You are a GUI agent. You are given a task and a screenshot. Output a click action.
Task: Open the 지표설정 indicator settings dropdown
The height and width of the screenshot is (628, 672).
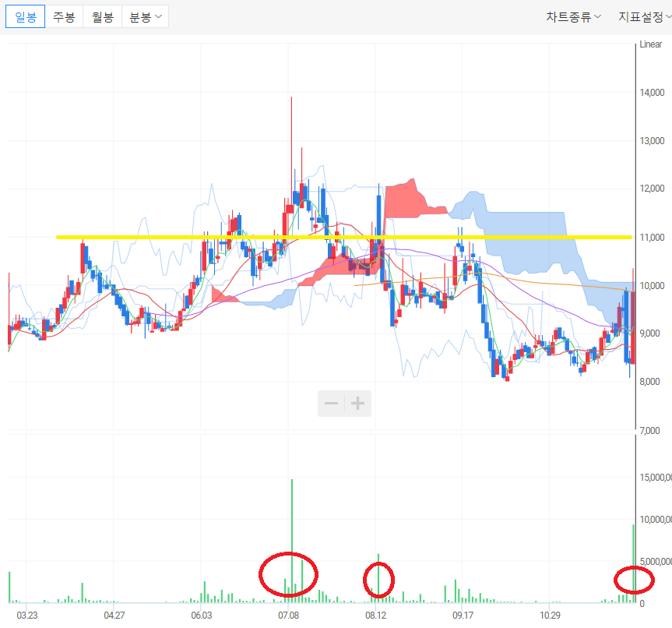click(645, 16)
